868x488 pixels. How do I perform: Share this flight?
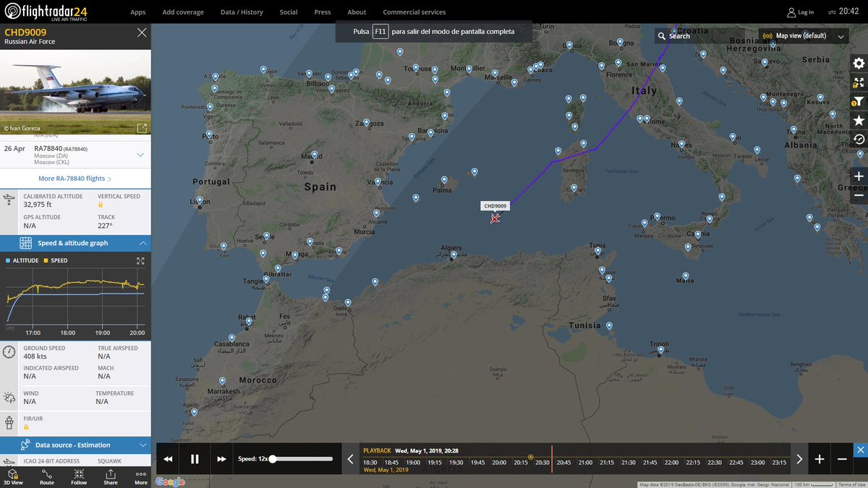(110, 476)
